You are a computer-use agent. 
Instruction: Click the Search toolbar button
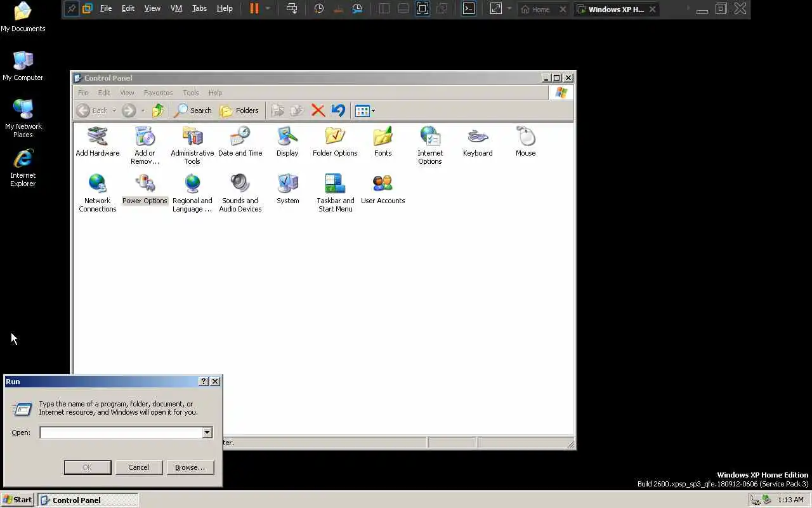pos(193,110)
